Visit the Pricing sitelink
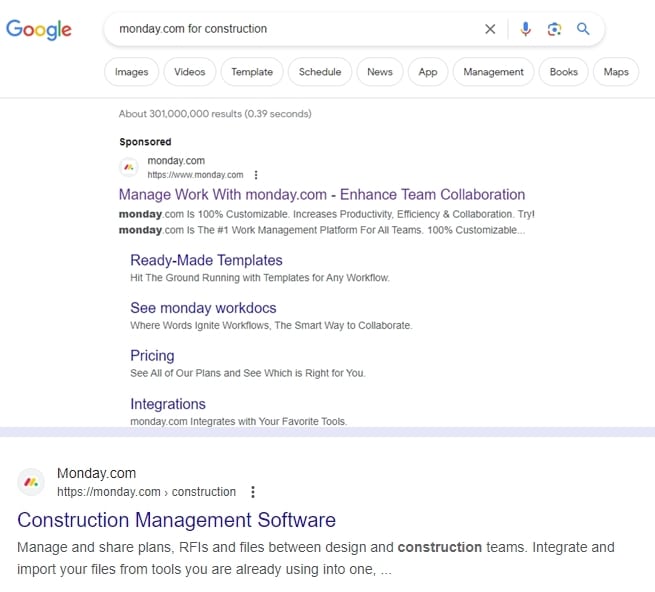The height and width of the screenshot is (592, 655). (x=152, y=356)
